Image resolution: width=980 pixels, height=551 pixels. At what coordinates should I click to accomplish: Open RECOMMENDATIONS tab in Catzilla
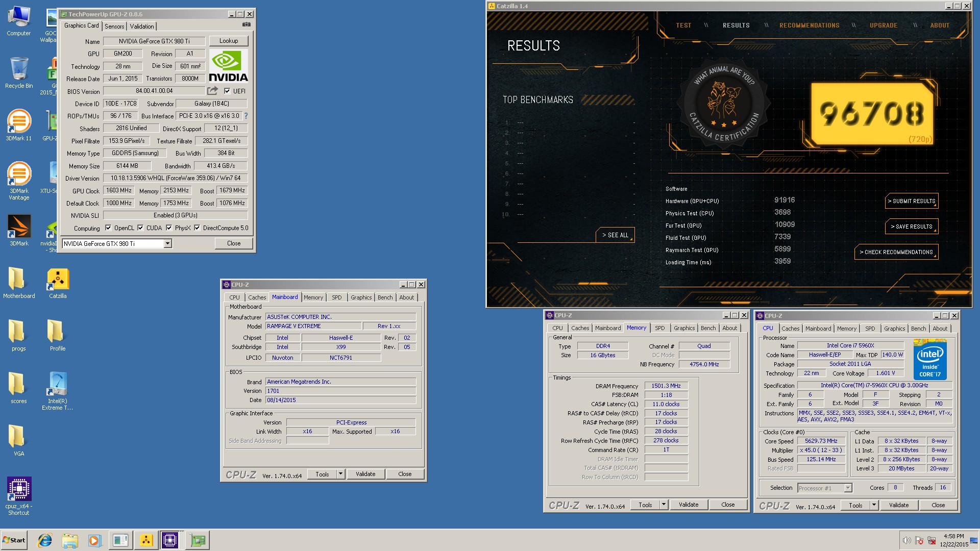tap(809, 26)
